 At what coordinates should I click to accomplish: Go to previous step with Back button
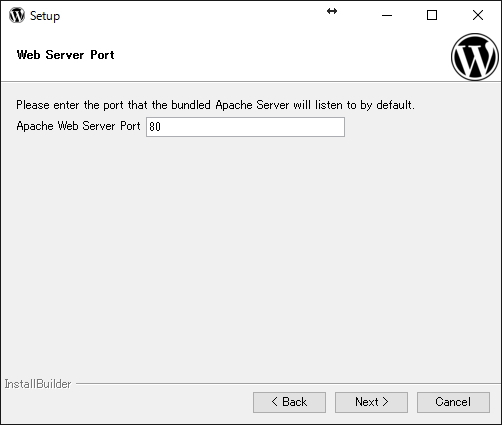tap(289, 402)
